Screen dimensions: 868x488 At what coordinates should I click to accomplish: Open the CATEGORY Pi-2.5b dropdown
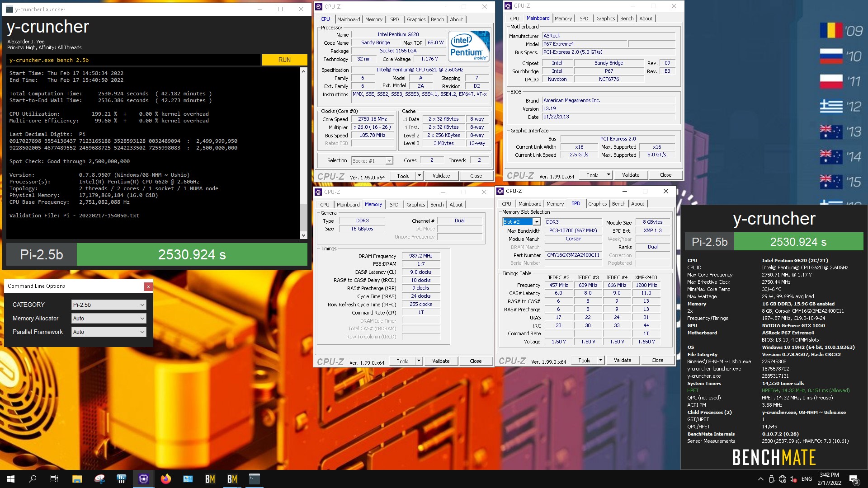click(x=109, y=305)
